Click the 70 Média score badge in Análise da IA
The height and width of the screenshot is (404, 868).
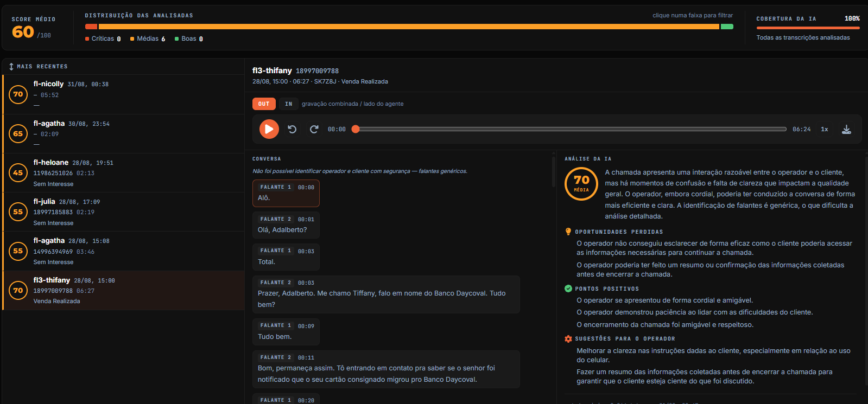581,184
